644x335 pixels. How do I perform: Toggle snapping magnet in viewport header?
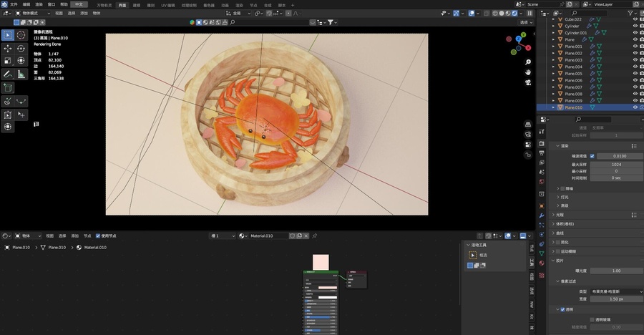269,13
